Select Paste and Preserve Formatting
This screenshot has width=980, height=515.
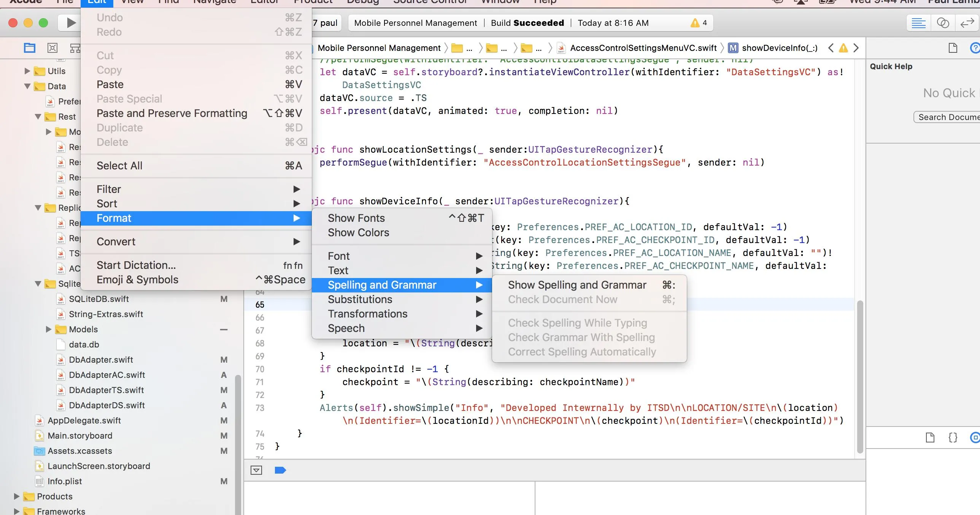(172, 113)
